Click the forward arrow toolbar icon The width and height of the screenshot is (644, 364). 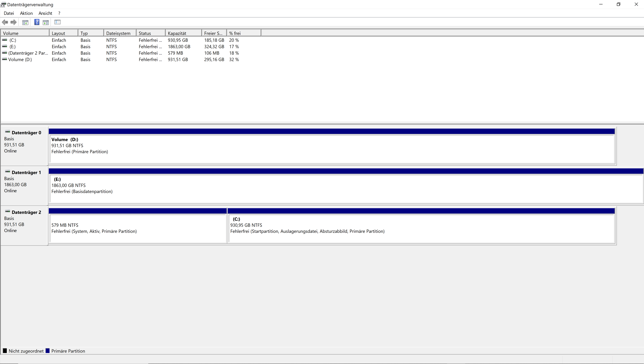coord(14,22)
